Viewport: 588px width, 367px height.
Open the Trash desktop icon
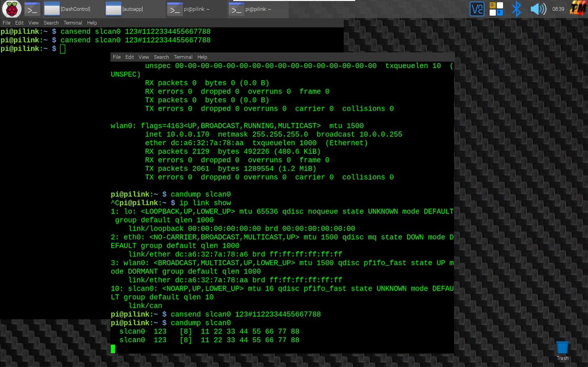[x=562, y=351]
